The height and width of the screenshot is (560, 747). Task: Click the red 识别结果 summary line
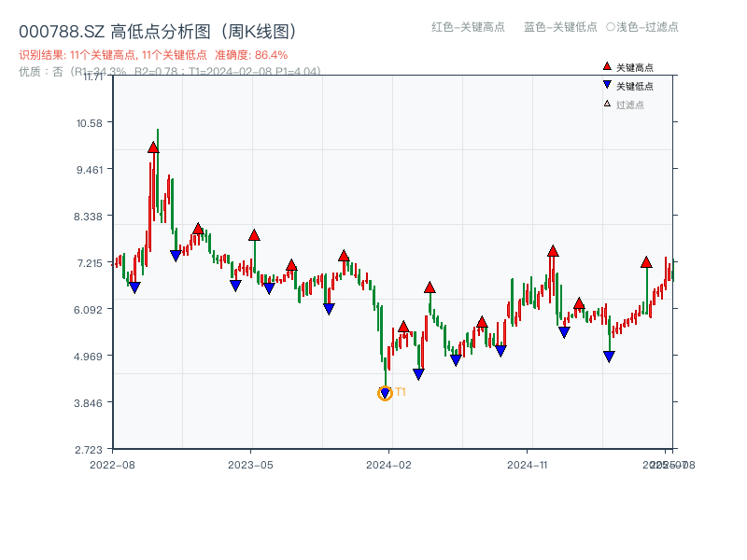pos(153,55)
